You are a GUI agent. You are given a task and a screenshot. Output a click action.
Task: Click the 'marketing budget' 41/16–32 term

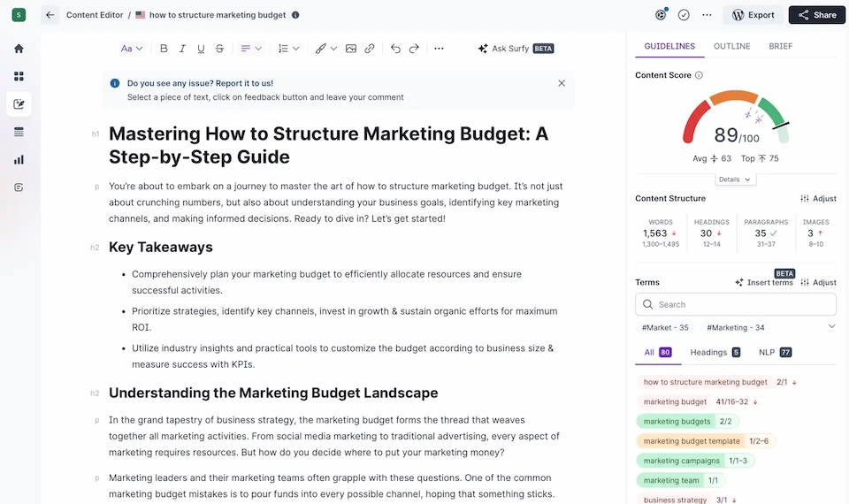[675, 401]
